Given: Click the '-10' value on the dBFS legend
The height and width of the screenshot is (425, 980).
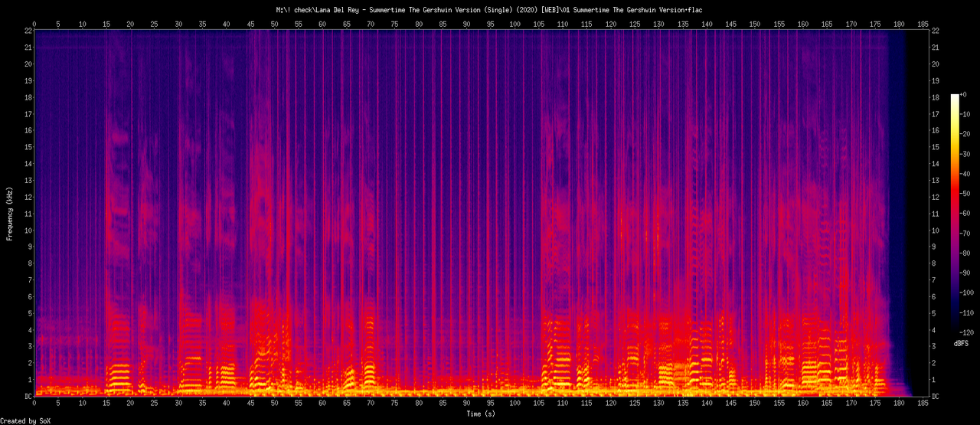Looking at the screenshot, I should [966, 114].
